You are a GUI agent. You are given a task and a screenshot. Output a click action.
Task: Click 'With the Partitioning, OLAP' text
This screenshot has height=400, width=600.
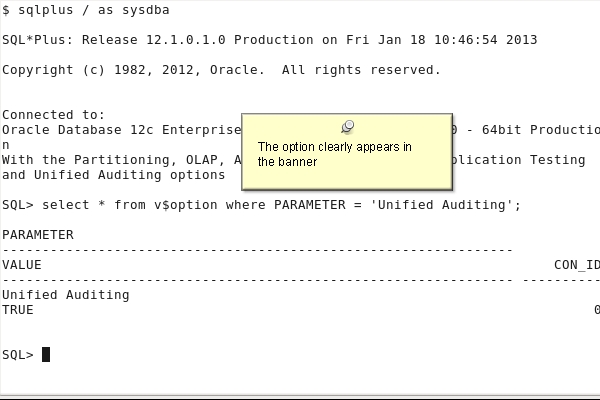coord(115,160)
